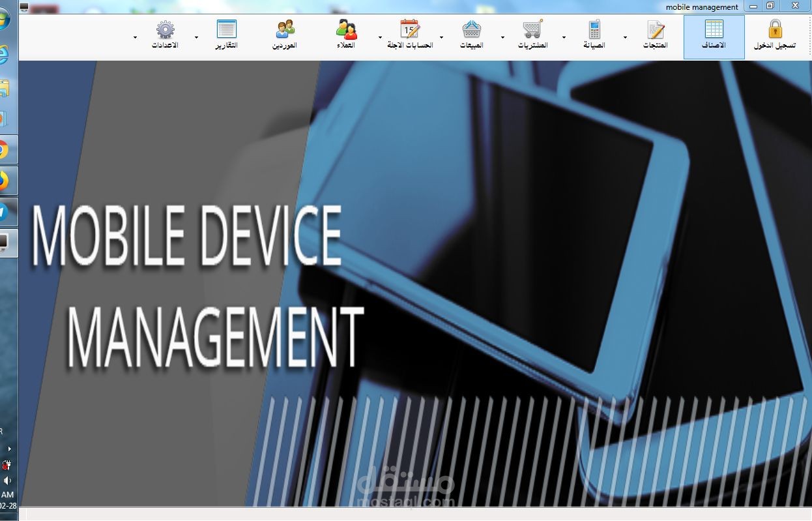
Task: Expand the التقارير dropdown arrow
Action: coord(196,38)
